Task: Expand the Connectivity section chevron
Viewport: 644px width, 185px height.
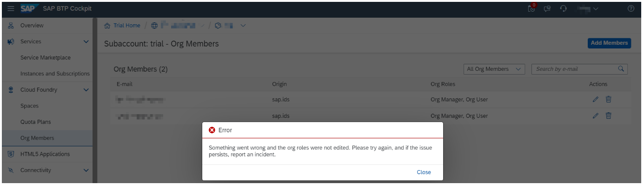Action: pos(86,170)
